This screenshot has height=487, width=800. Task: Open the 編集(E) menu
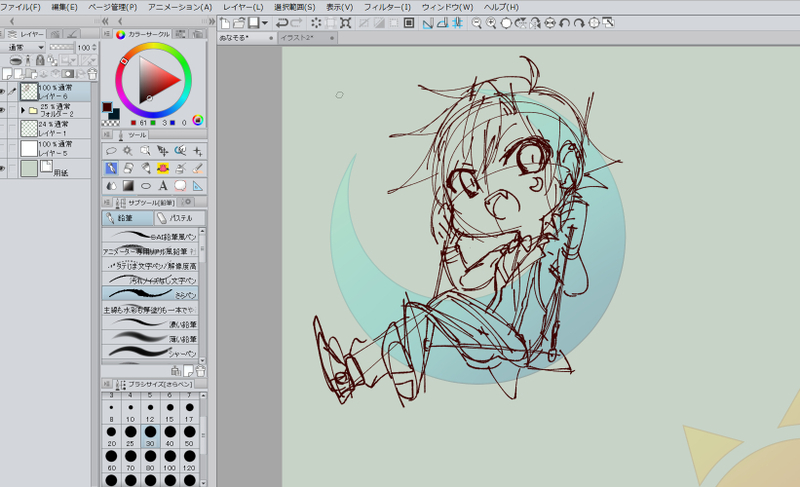(x=64, y=7)
